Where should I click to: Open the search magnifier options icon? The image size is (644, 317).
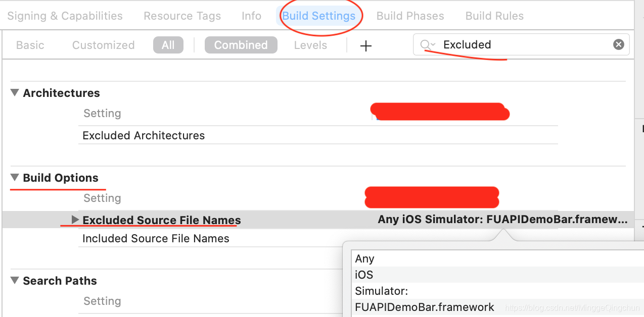point(428,45)
